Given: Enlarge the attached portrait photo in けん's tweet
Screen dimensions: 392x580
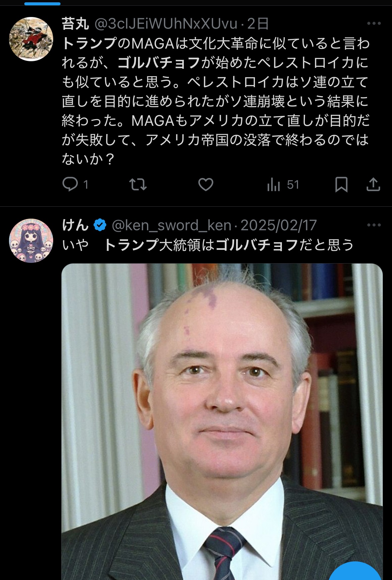Looking at the screenshot, I should point(222,422).
